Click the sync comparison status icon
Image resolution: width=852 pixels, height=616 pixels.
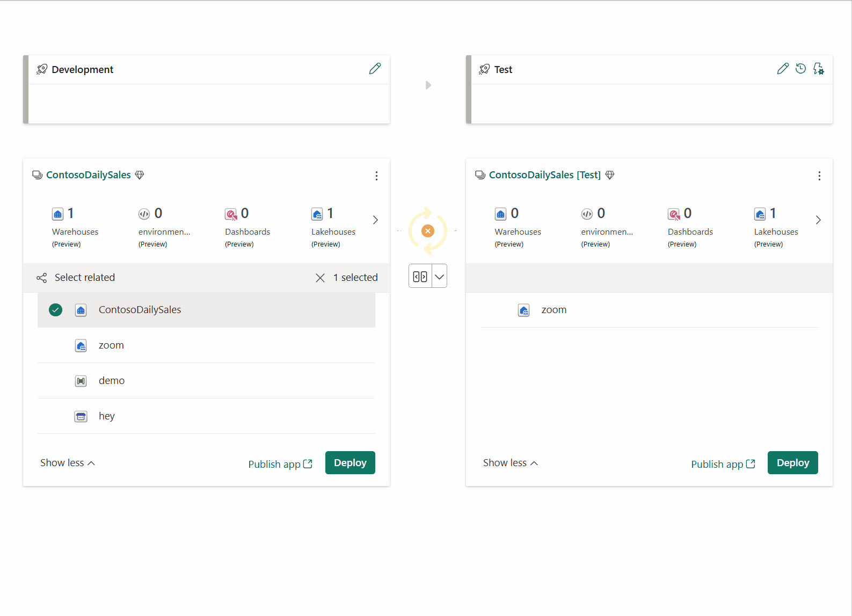pos(428,231)
